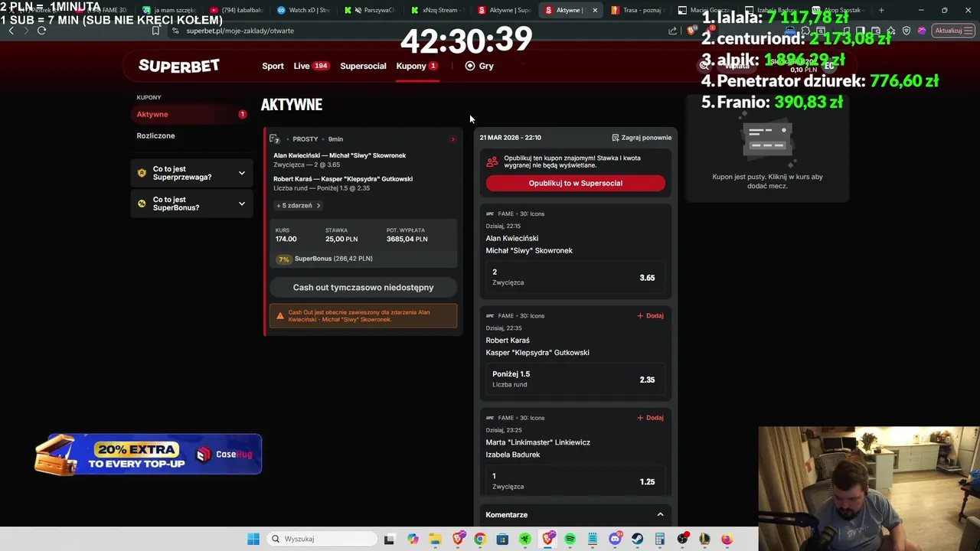Collapse the Komentarze section

pos(660,515)
